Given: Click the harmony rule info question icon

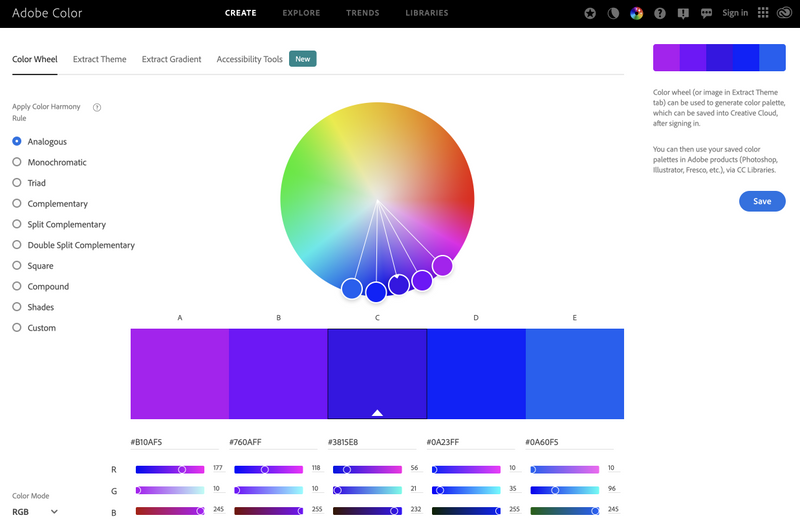Looking at the screenshot, I should (x=97, y=107).
